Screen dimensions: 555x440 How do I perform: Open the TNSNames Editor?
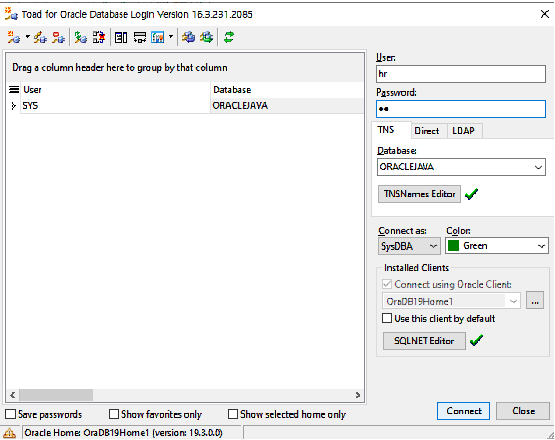click(419, 194)
